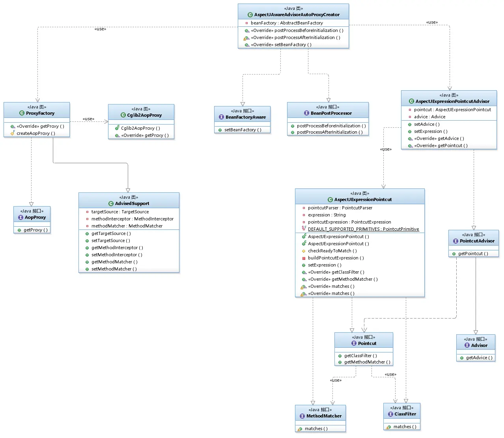
Task: Select the AopProxy interface title
Action: [35, 217]
